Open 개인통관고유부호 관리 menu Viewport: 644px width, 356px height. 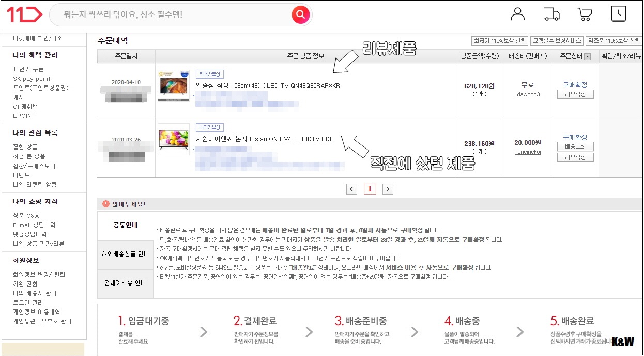point(42,321)
